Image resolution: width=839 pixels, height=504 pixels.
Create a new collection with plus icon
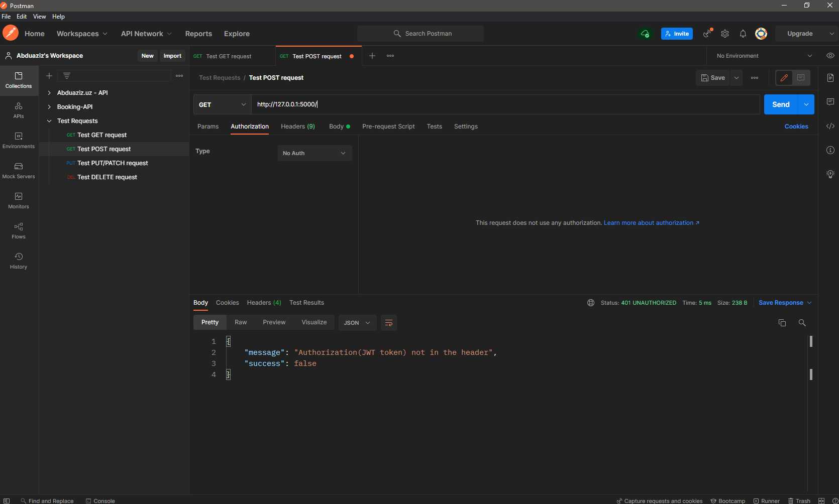tap(49, 76)
